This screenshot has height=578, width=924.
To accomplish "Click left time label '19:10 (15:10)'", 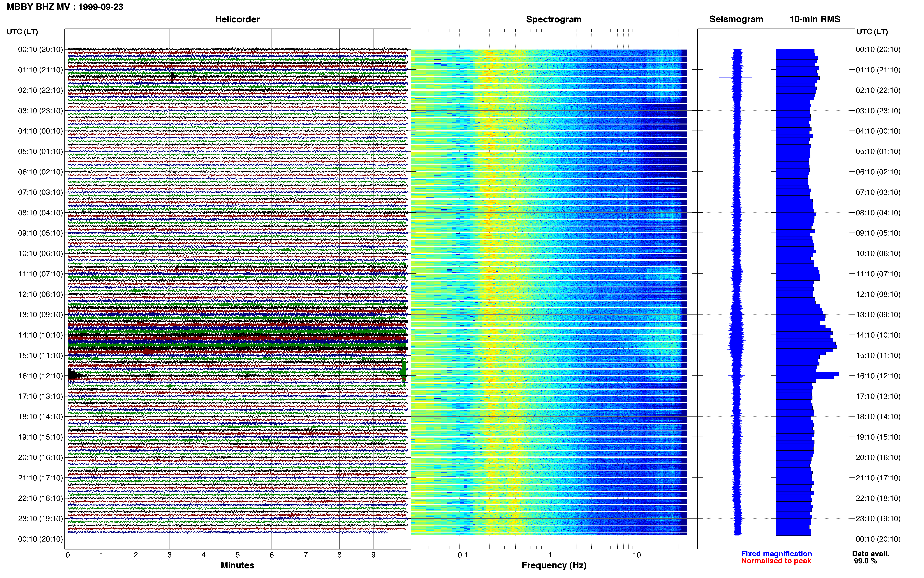I will [x=41, y=437].
